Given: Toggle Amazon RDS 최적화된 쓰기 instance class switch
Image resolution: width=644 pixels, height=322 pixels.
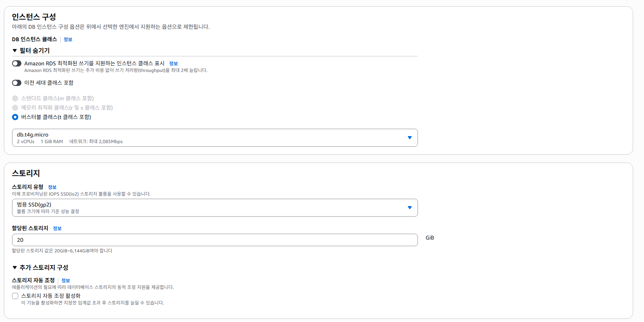Looking at the screenshot, I should pyautogui.click(x=17, y=63).
